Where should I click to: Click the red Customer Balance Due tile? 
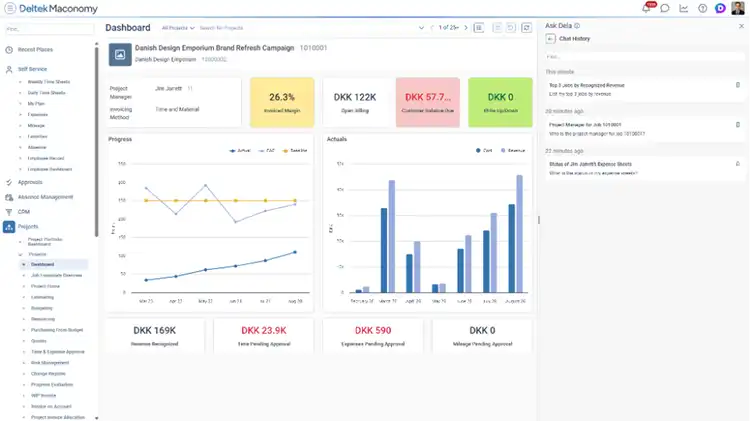[428, 102]
